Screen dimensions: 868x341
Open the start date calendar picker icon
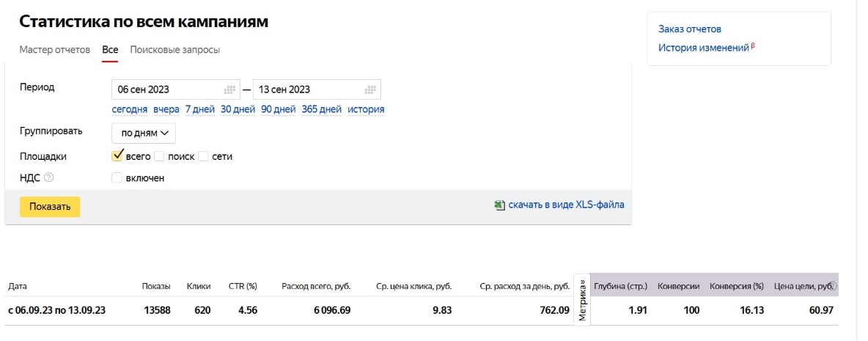229,89
